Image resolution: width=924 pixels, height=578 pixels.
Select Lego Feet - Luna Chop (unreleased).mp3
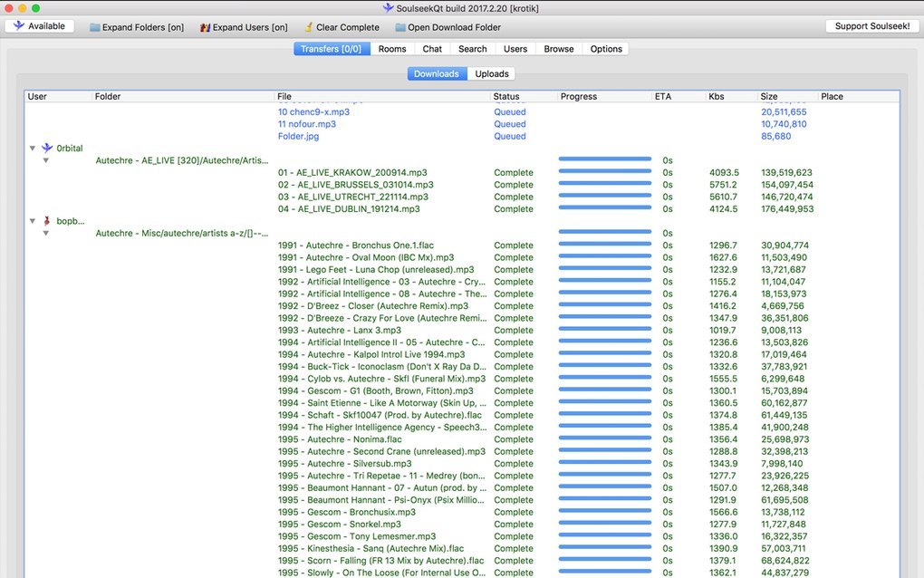pos(376,270)
